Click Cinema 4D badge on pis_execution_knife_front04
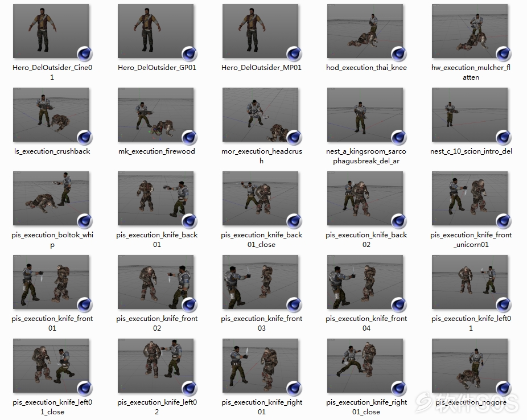The width and height of the screenshot is (527, 420). 399,305
